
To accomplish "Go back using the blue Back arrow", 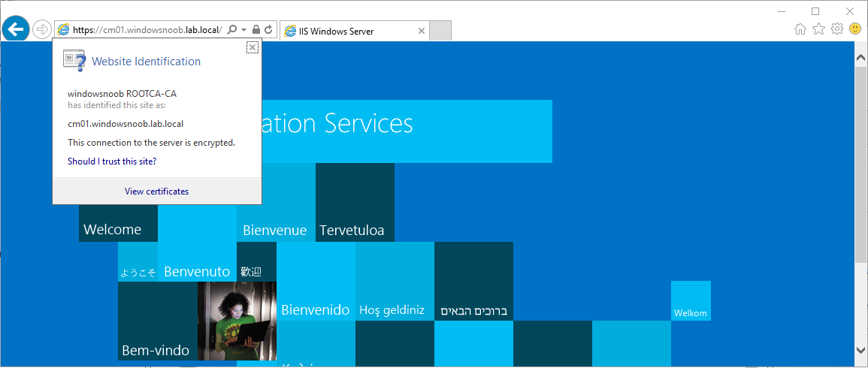I will 16,29.
